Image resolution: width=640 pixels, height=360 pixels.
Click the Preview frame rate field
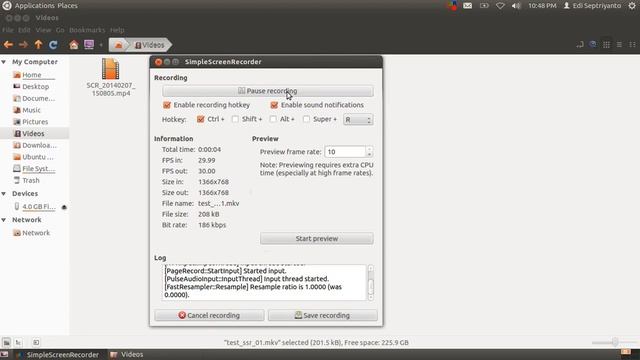(345, 151)
